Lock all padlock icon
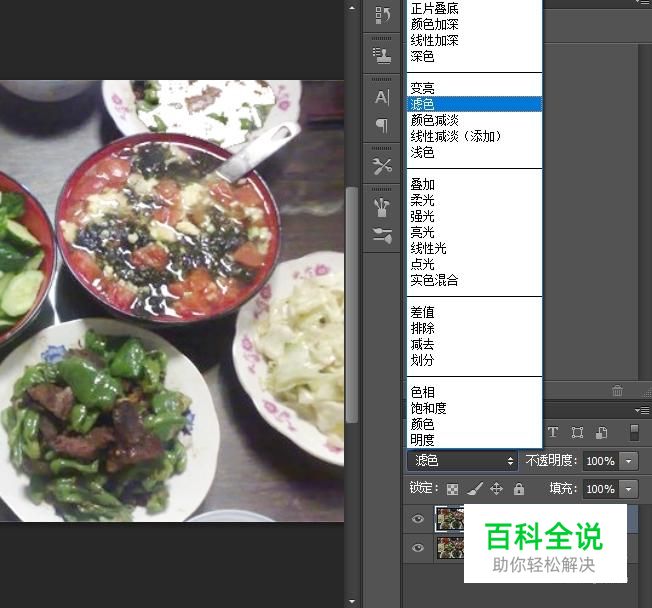 519,489
